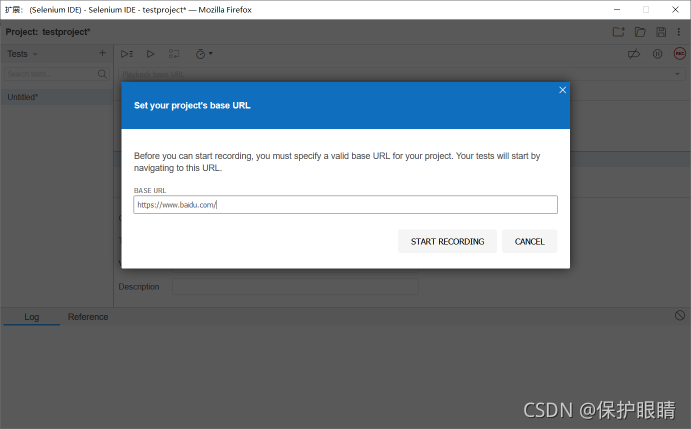
Task: Open project folder icon
Action: tap(640, 32)
